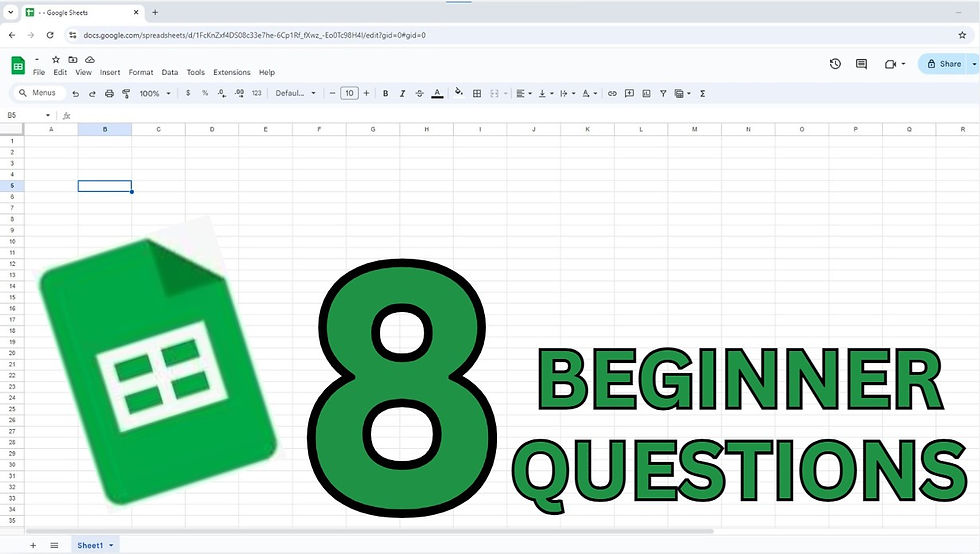Image resolution: width=980 pixels, height=554 pixels.
Task: Move document using the folder icon
Action: pos(72,59)
